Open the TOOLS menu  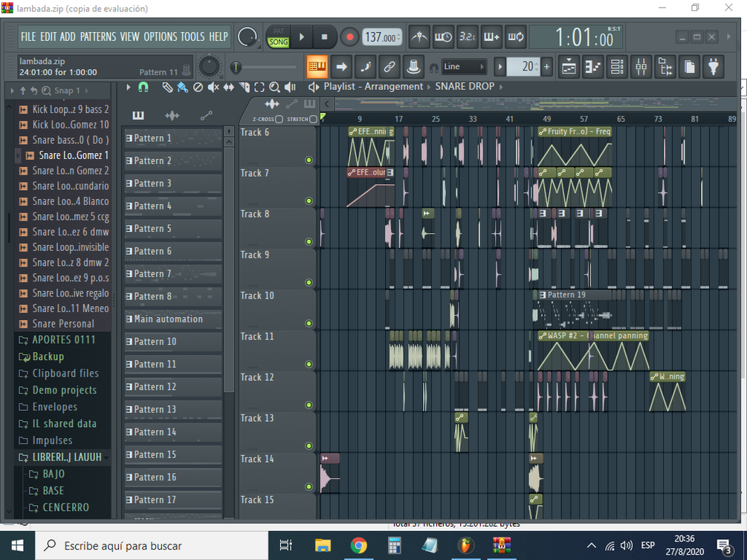coord(193,36)
